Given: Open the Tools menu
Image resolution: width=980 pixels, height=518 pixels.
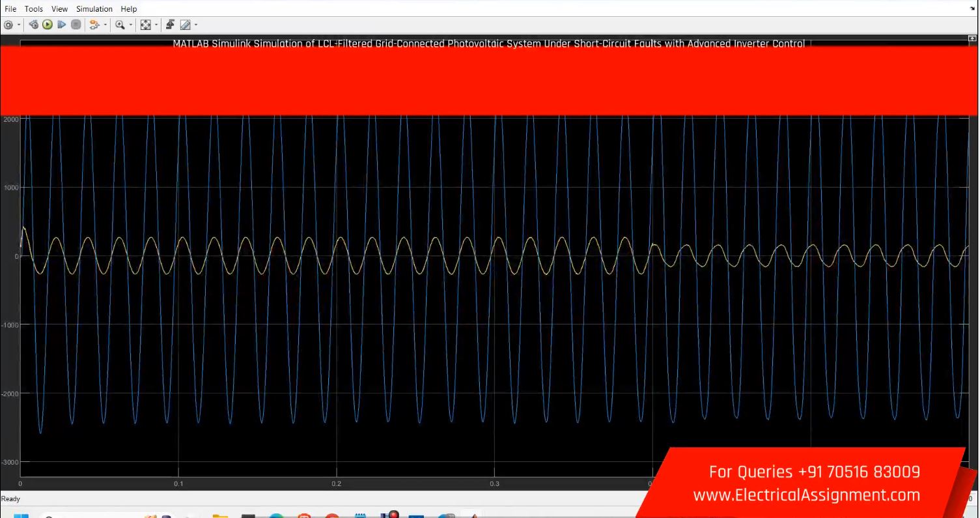Looking at the screenshot, I should (34, 9).
